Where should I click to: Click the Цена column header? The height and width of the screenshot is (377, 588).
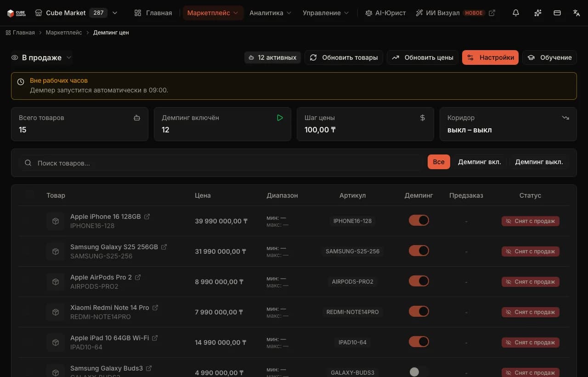tap(203, 195)
